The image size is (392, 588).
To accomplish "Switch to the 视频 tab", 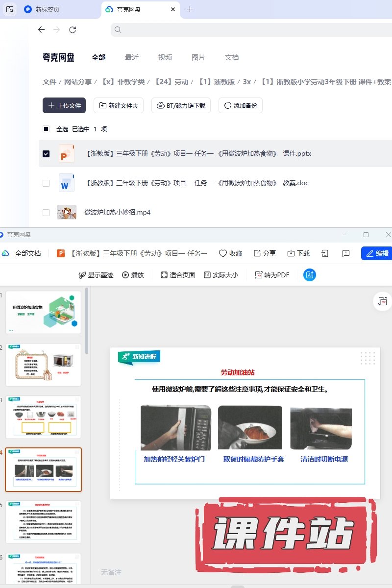I will 165,57.
